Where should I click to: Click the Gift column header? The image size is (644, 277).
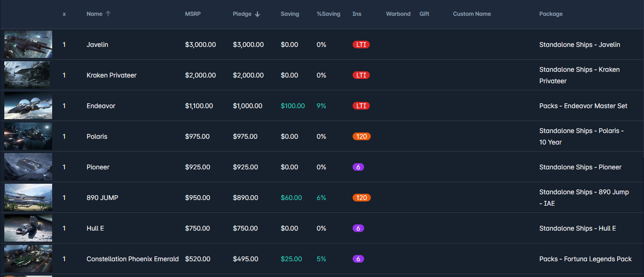(424, 14)
